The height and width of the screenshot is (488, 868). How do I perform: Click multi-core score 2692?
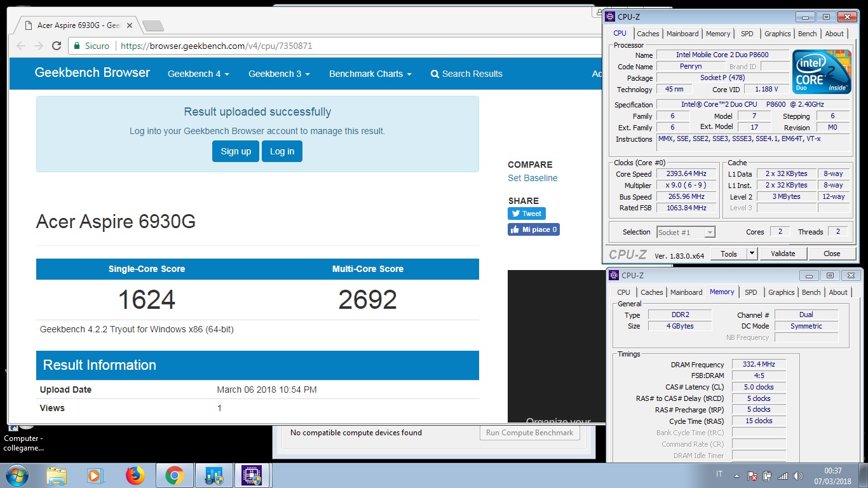point(368,299)
